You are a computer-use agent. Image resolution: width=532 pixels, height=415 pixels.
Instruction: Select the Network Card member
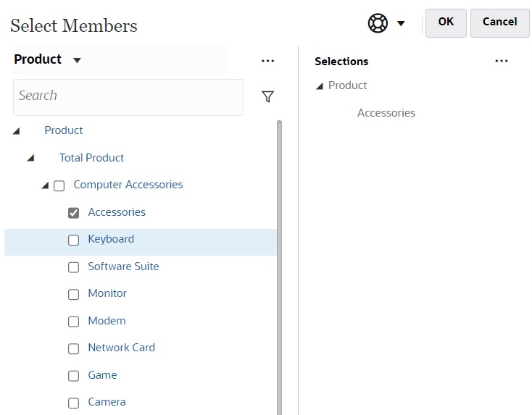click(x=121, y=348)
